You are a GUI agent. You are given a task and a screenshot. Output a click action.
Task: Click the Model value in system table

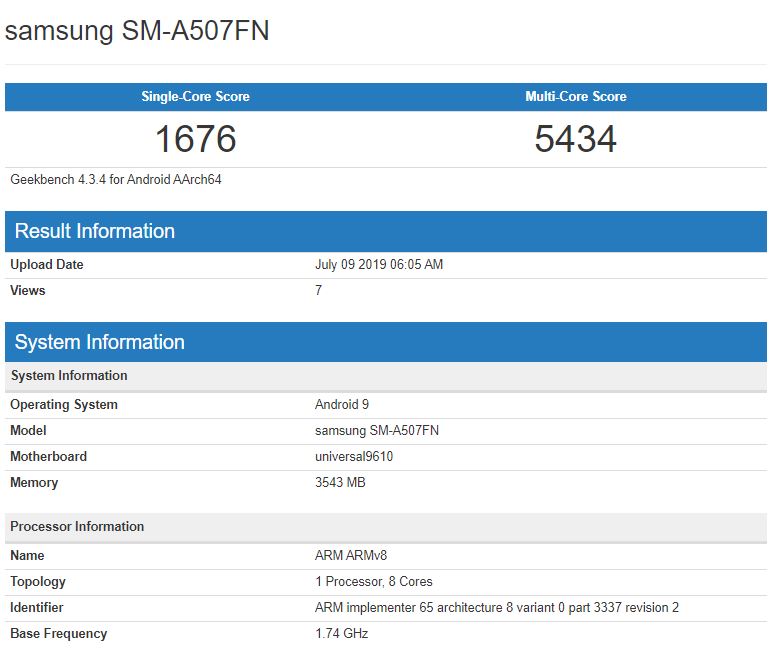coord(377,431)
